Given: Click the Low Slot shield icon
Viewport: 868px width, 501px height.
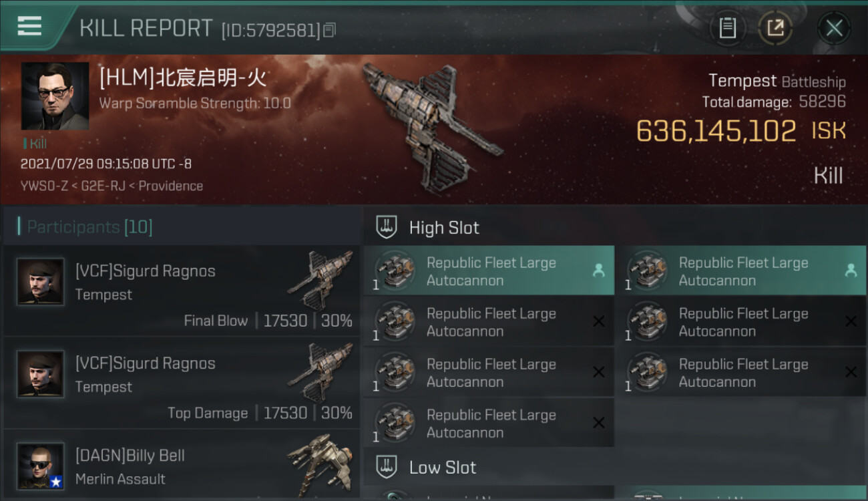Looking at the screenshot, I should coord(387,467).
